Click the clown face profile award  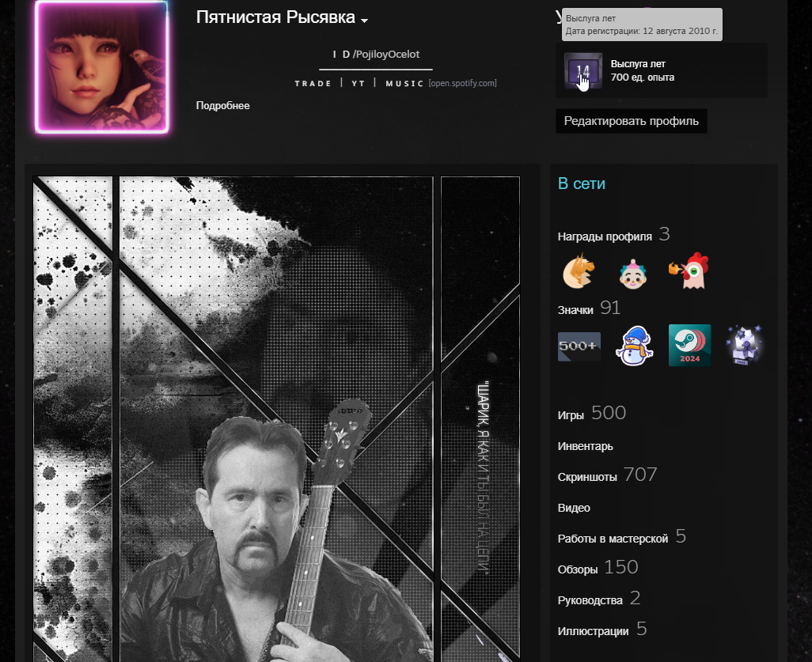tap(633, 274)
